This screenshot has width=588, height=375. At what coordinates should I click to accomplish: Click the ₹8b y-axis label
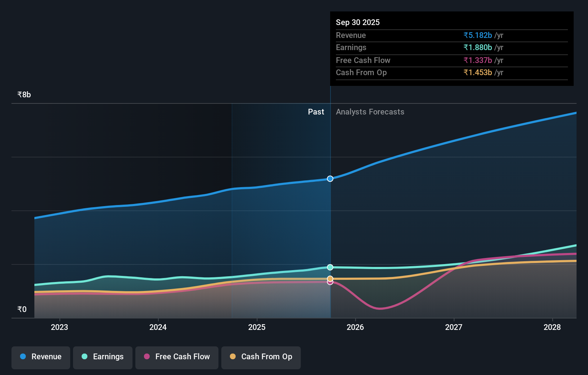click(24, 94)
